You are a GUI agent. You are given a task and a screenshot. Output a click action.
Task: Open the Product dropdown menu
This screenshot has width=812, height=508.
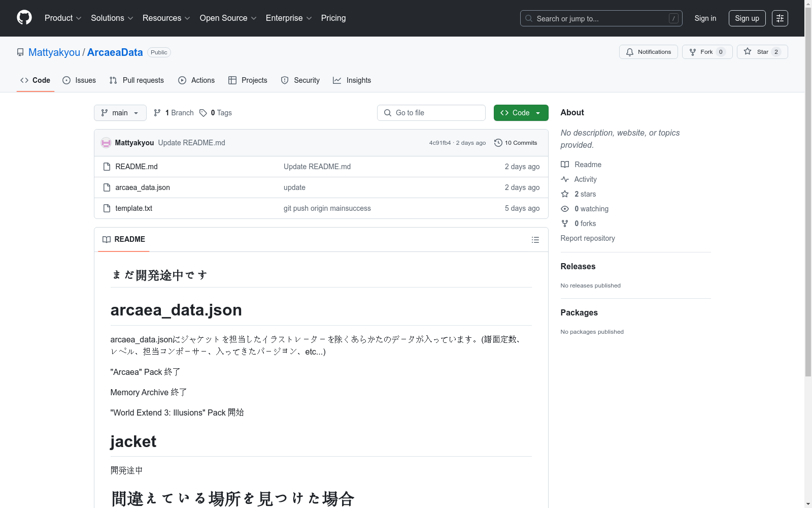click(x=63, y=18)
